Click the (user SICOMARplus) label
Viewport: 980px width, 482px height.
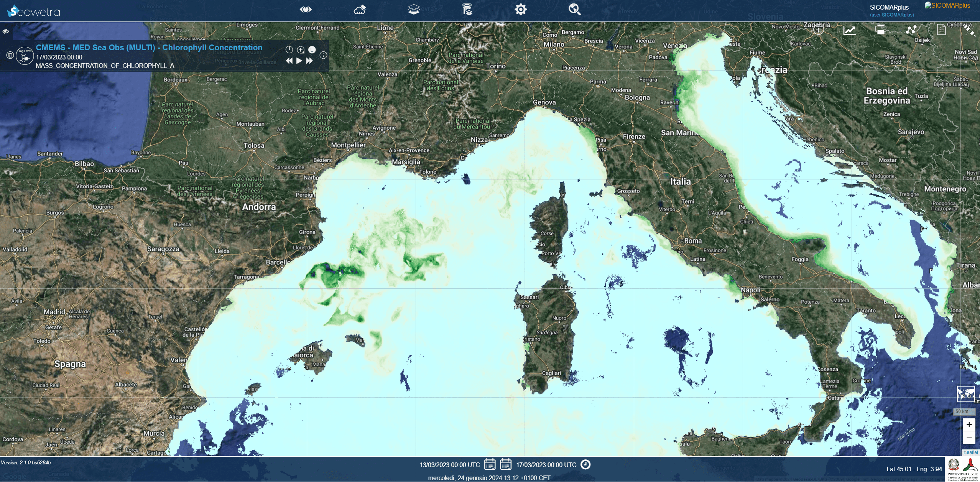click(x=892, y=15)
